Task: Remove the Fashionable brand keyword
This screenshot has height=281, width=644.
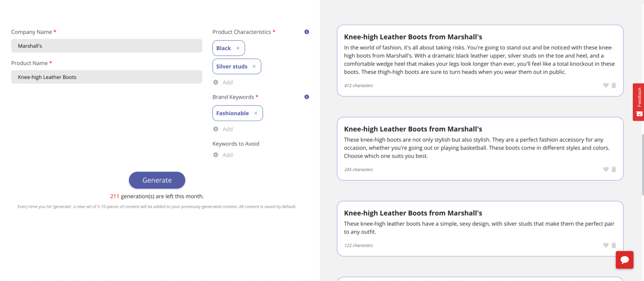Action: (x=256, y=113)
